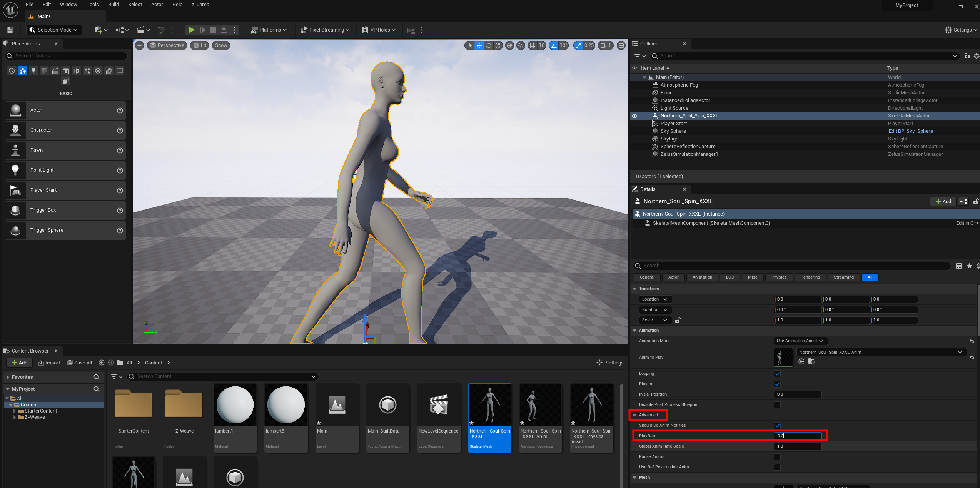
Task: Click the Save current level icon
Action: pyautogui.click(x=10, y=30)
